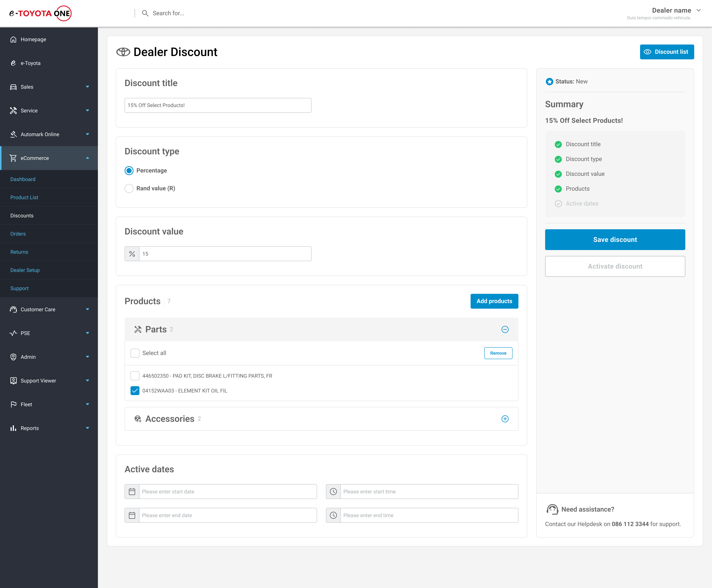Go to Orders in eCommerce menu
The image size is (712, 588).
pos(18,234)
